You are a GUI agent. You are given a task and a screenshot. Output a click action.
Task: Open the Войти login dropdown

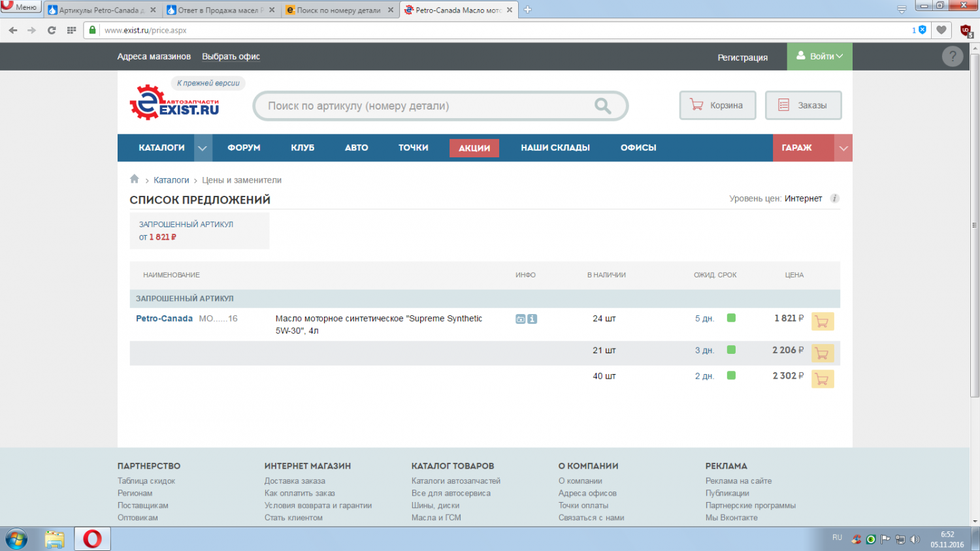click(819, 57)
